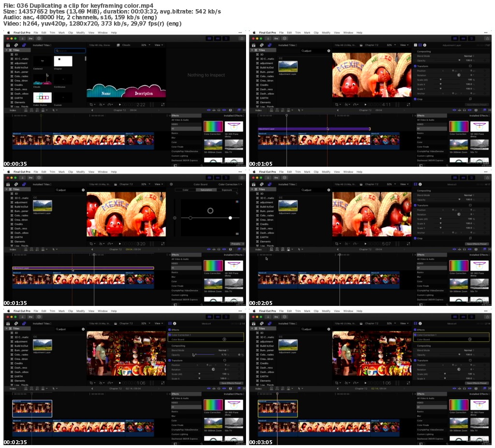The image size is (495, 448).
Task: Add Opacity keyframe diamond in 00:02:35 frame
Action: 239,355
